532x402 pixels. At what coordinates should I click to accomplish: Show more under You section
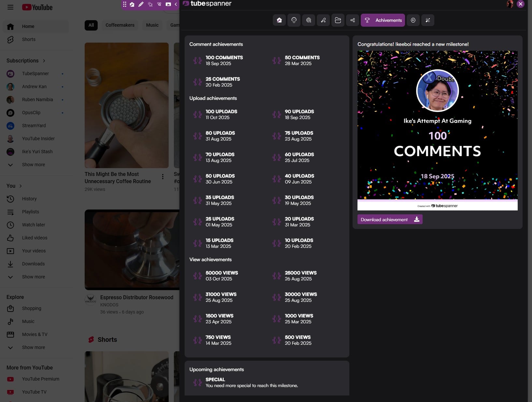point(36,277)
